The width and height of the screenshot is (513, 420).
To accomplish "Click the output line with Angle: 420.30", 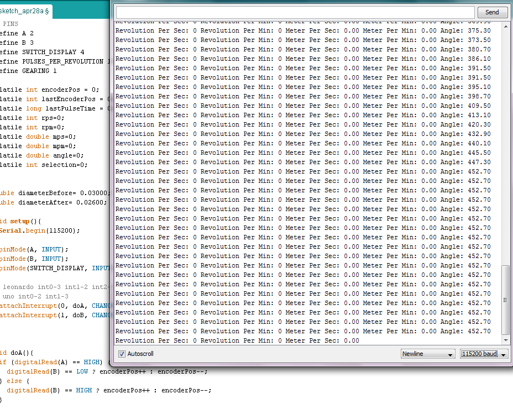I will coord(303,125).
